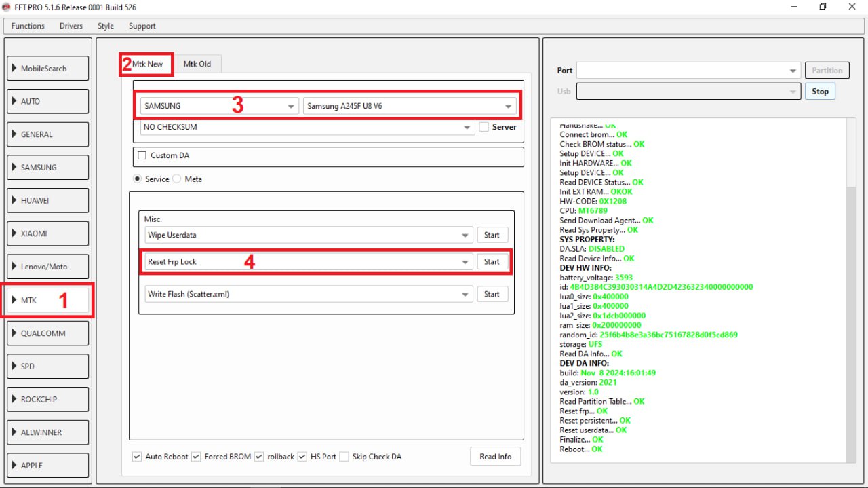Click the CPU: MT6789 log line
The height and width of the screenshot is (488, 868).
pos(584,211)
